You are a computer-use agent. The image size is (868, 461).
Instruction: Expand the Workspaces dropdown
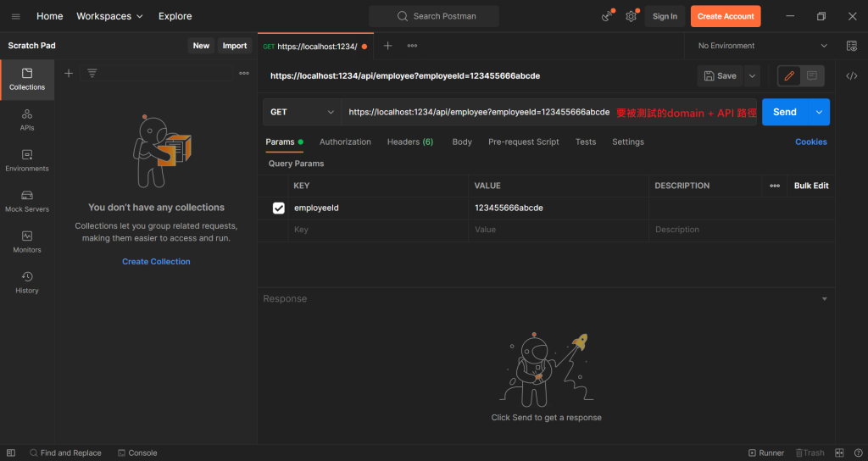[x=109, y=16]
